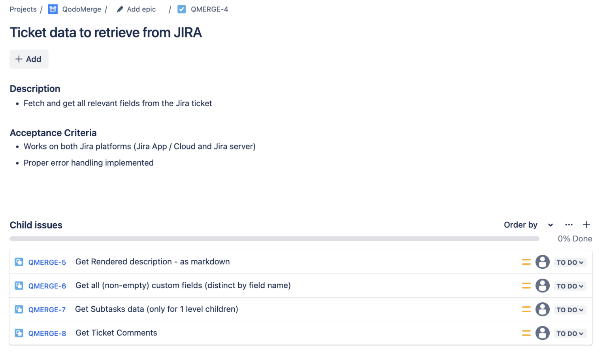This screenshot has width=607, height=364.
Task: Open the QMERGE-7 issue link
Action: (x=47, y=309)
